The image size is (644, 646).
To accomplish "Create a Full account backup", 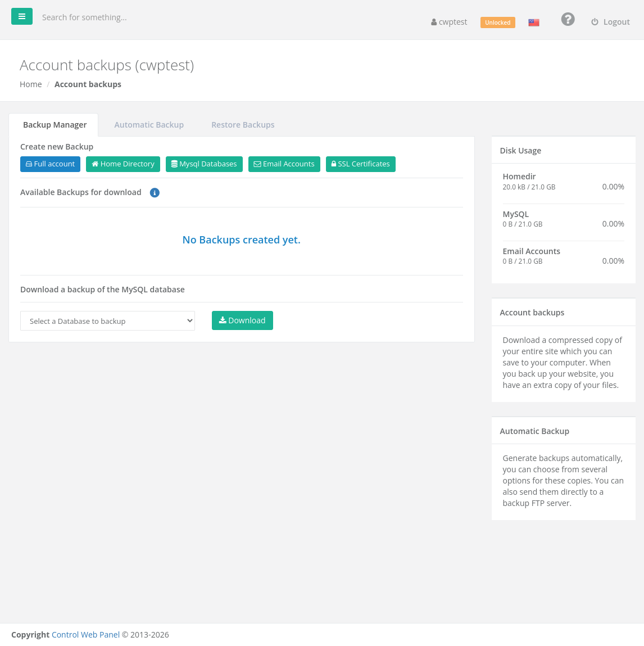I will click(50, 164).
